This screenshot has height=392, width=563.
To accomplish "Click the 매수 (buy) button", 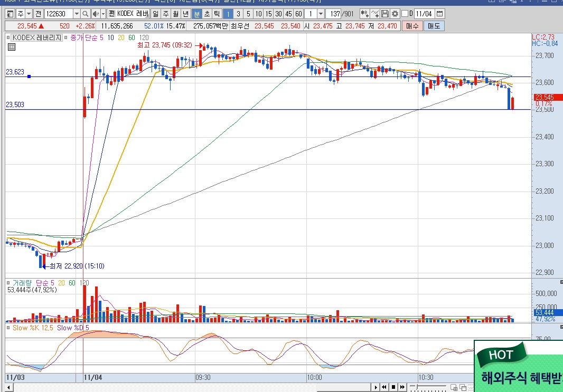I will click(x=412, y=26).
